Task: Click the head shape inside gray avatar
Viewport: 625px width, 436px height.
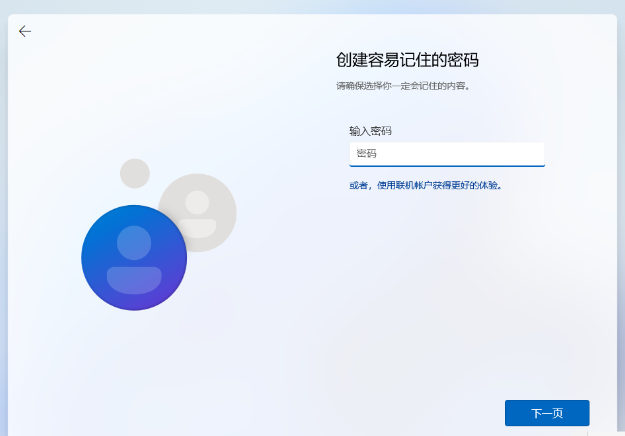Action: coord(198,201)
